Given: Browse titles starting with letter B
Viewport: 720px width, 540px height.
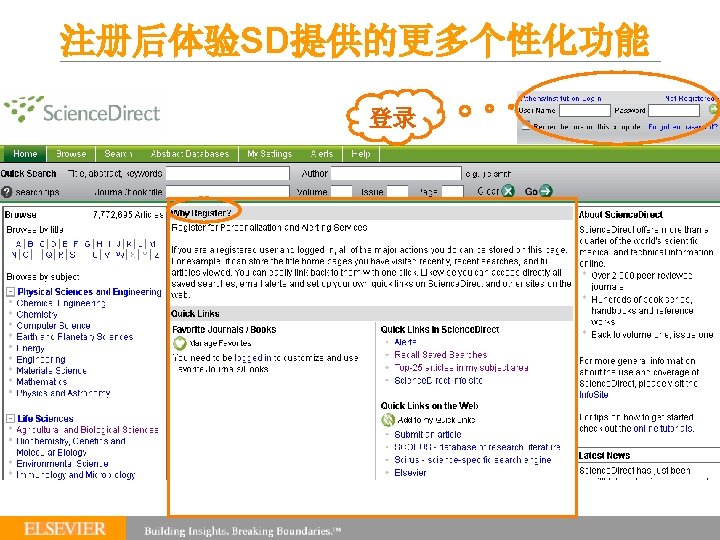Looking at the screenshot, I should click(30, 244).
